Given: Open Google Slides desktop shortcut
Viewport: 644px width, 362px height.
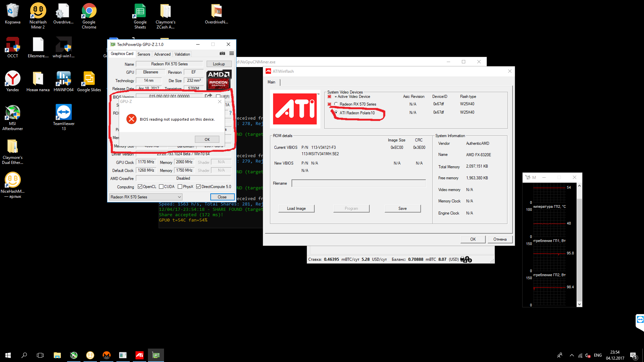Looking at the screenshot, I should pyautogui.click(x=89, y=81).
